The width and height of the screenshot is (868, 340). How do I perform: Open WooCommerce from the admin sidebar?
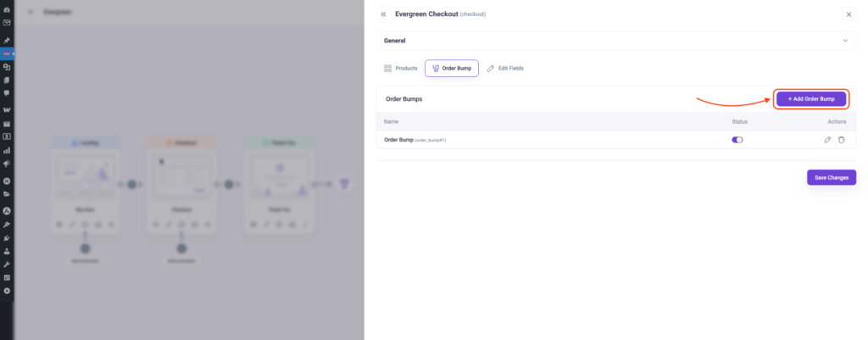7,110
